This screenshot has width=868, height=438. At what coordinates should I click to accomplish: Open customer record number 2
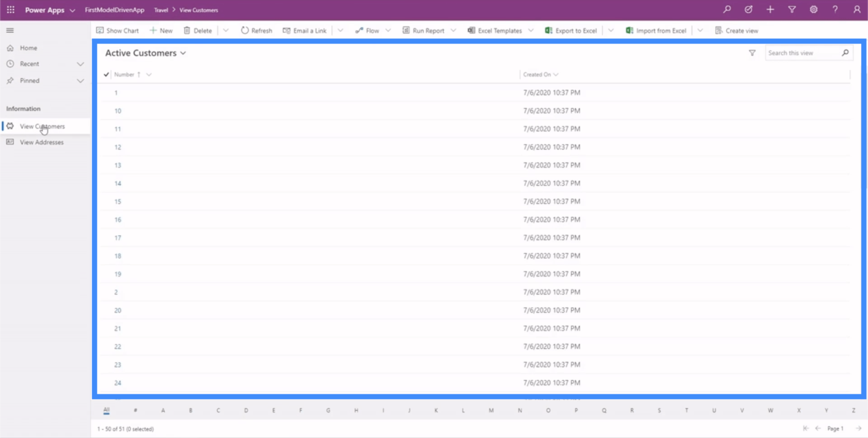coord(116,292)
